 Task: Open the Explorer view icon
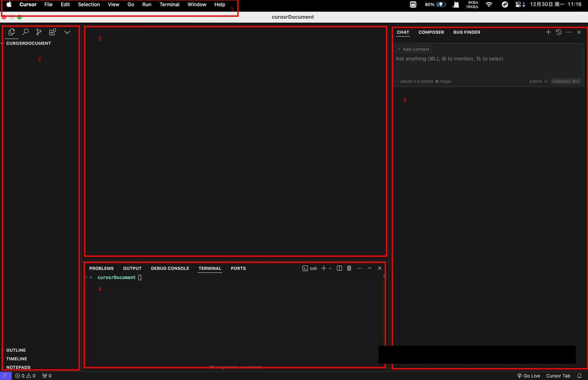coord(11,32)
